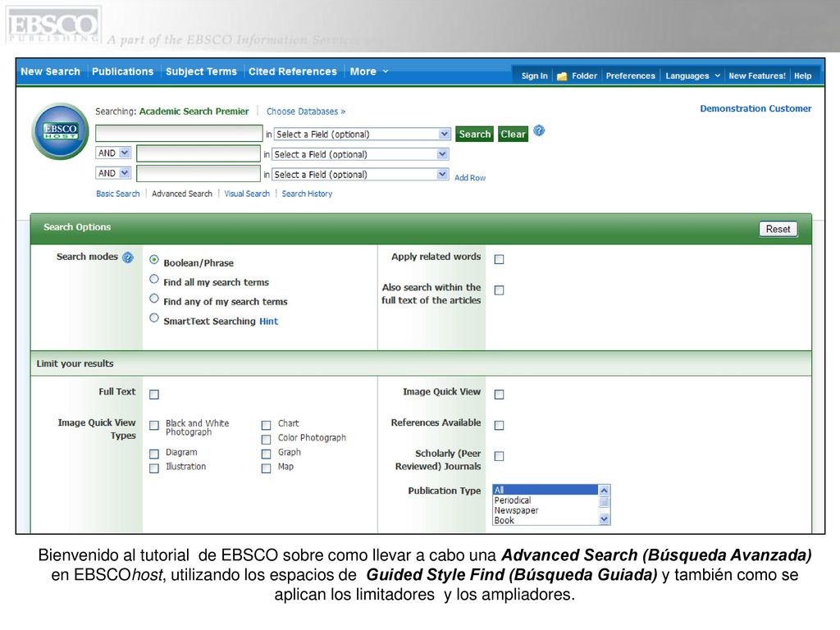Click third search term input field

point(199,174)
